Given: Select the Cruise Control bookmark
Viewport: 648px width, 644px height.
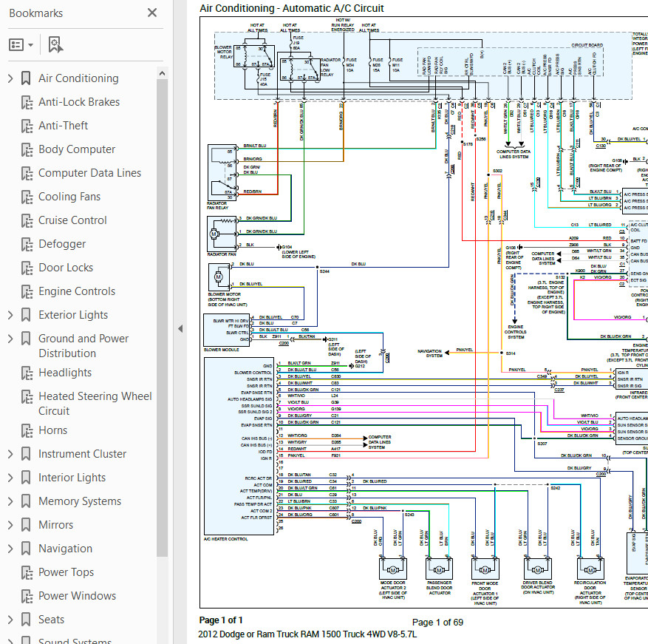Looking at the screenshot, I should click(x=72, y=220).
